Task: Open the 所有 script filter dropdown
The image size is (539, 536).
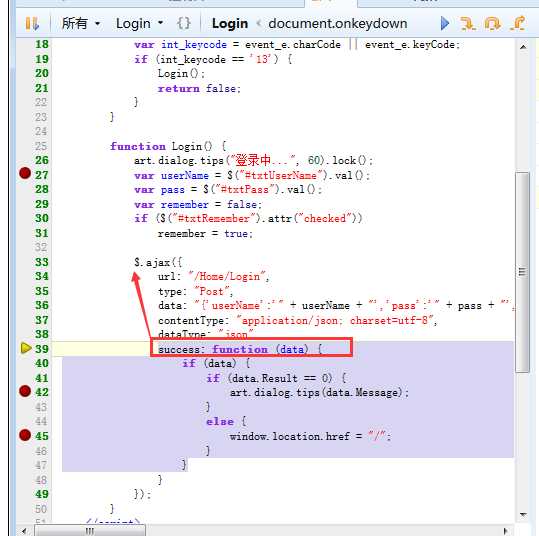Action: [81, 23]
